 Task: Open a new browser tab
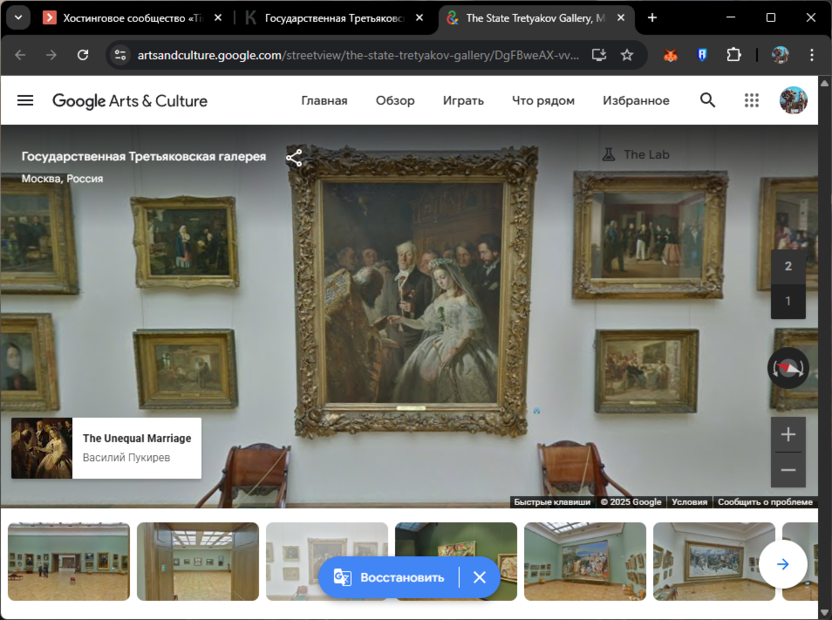coord(652,18)
